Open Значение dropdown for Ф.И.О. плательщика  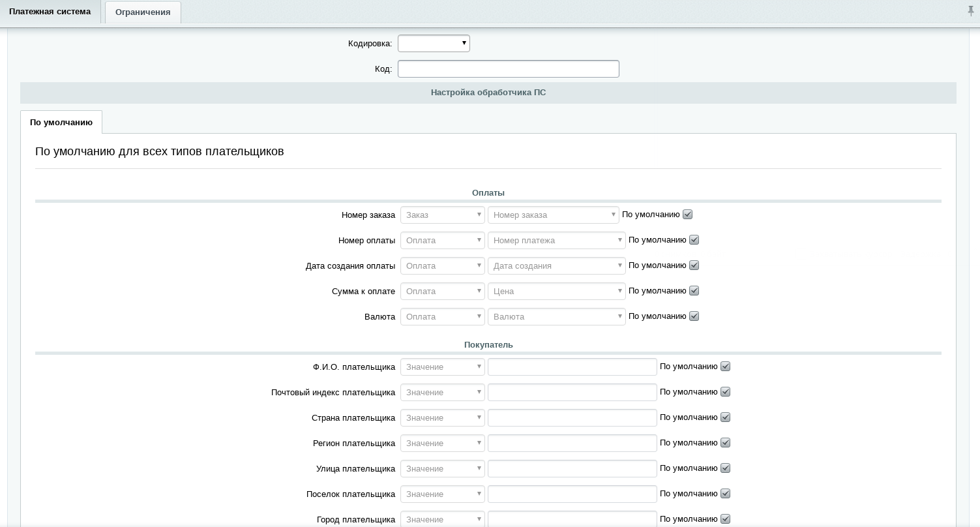click(x=443, y=367)
